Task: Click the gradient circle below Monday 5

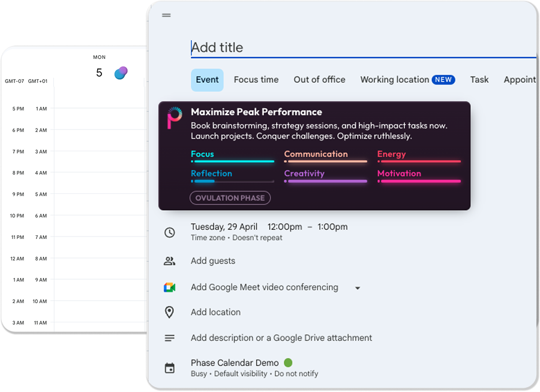Action: click(x=120, y=72)
